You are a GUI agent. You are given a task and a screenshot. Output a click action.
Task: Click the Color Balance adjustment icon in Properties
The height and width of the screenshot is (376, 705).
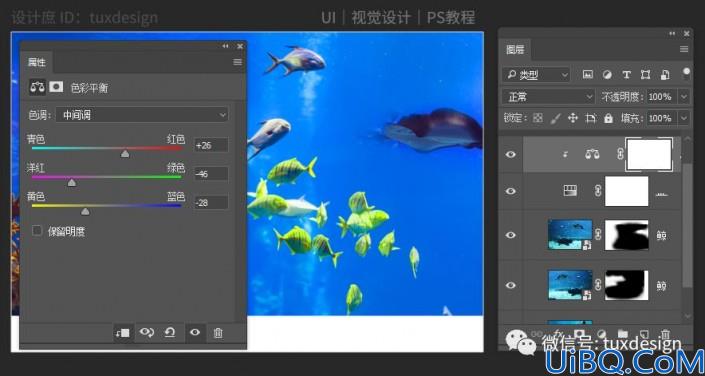coord(38,87)
